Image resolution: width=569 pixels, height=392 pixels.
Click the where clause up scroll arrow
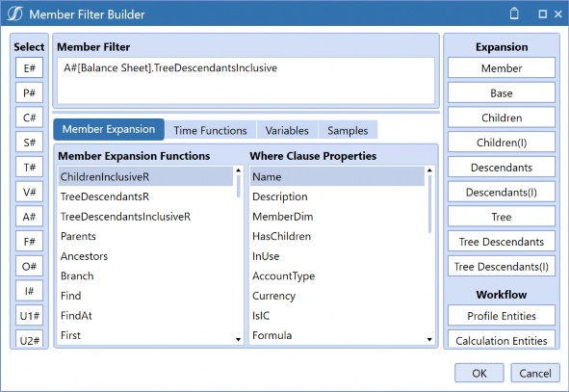click(x=429, y=170)
